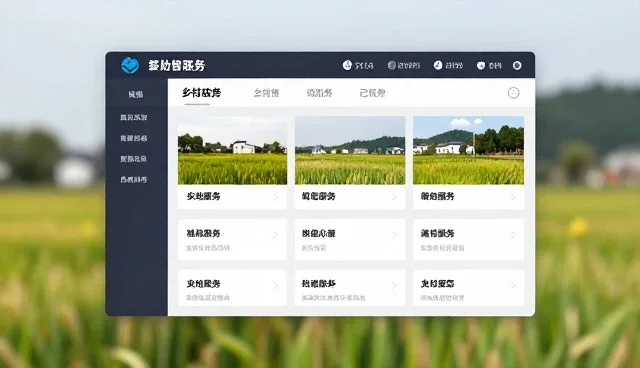Screen dimensions: 640x368
Task: Open the fourth header menu label
Action: coord(495,66)
